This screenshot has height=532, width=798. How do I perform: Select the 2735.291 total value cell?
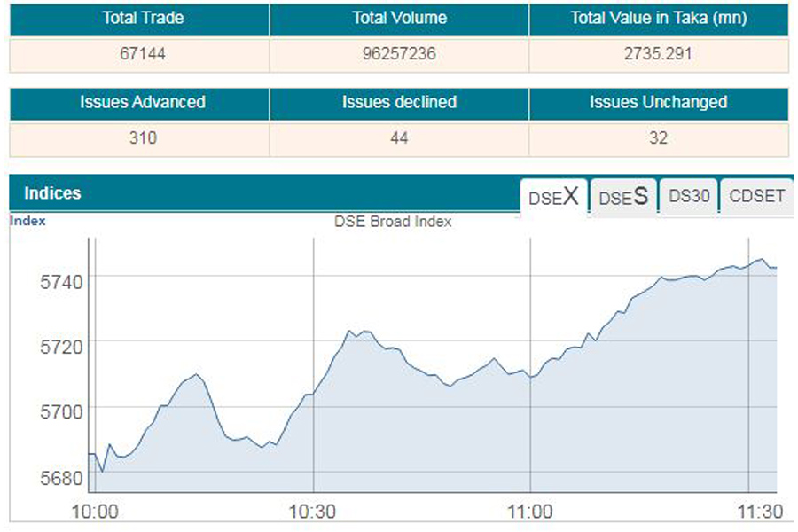658,53
